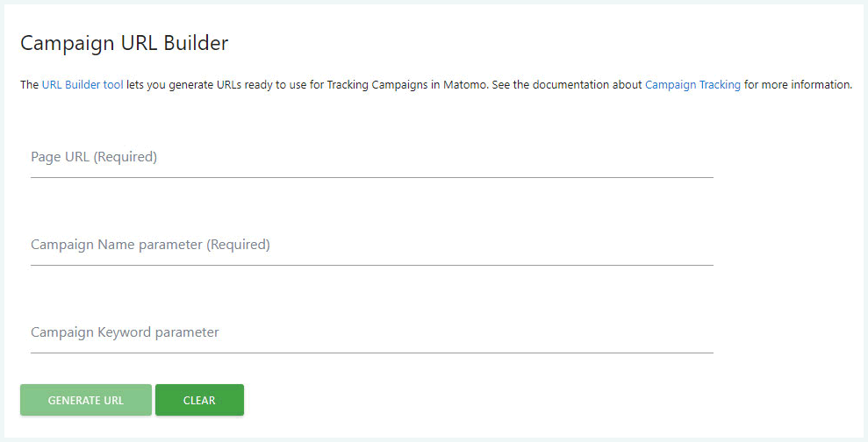Click the underline beneath the Campaign Keyword field
This screenshot has width=868, height=442.
(x=371, y=353)
